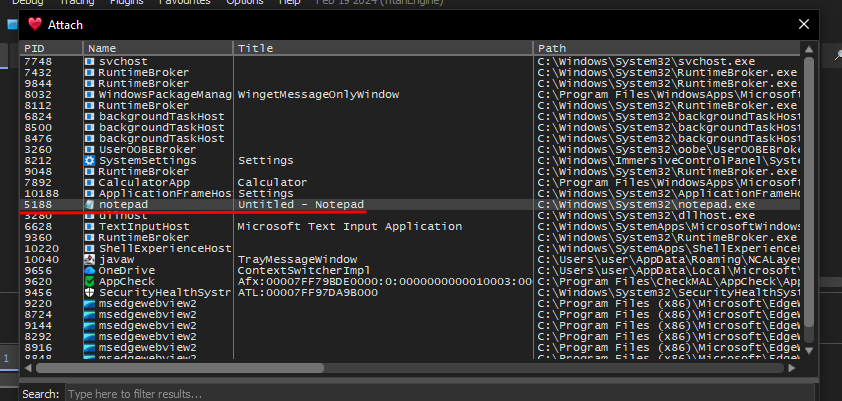
Task: Click the msedgewebview2 icon for PID 9220
Action: tap(90, 303)
